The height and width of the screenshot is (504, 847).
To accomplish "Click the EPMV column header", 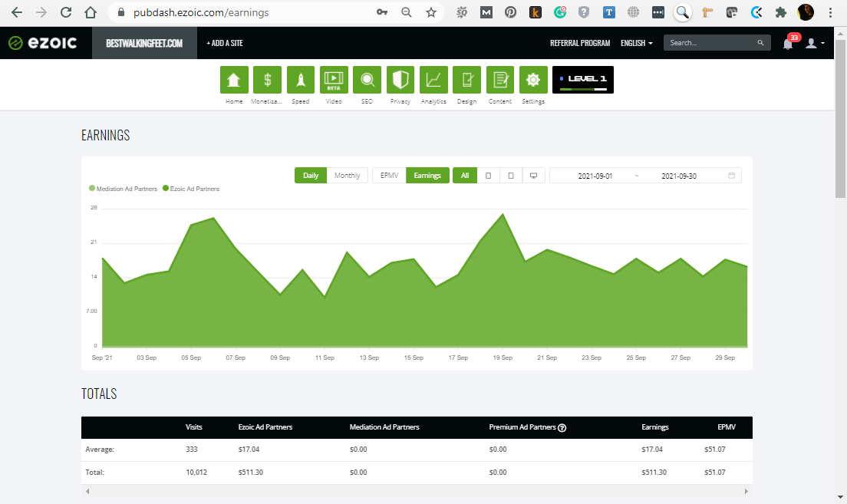I will (727, 427).
